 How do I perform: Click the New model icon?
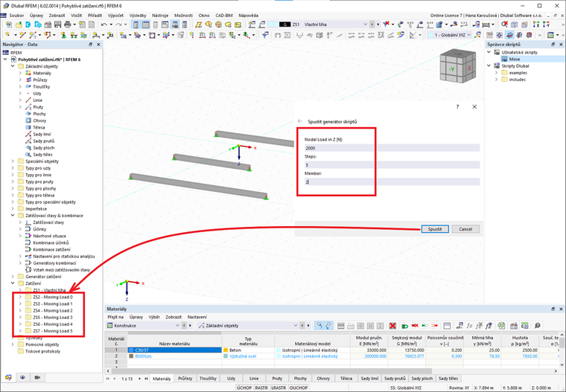click(9, 25)
